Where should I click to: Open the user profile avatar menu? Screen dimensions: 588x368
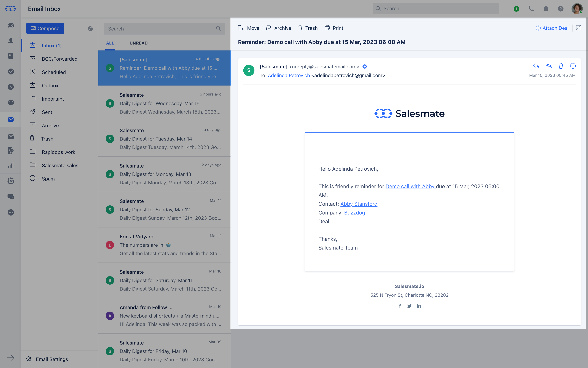[x=577, y=9]
